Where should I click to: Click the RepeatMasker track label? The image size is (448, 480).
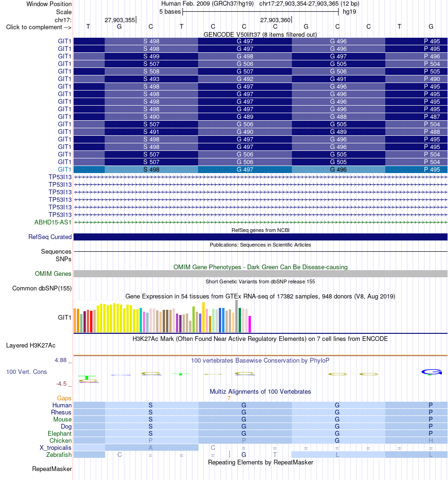coord(52,469)
